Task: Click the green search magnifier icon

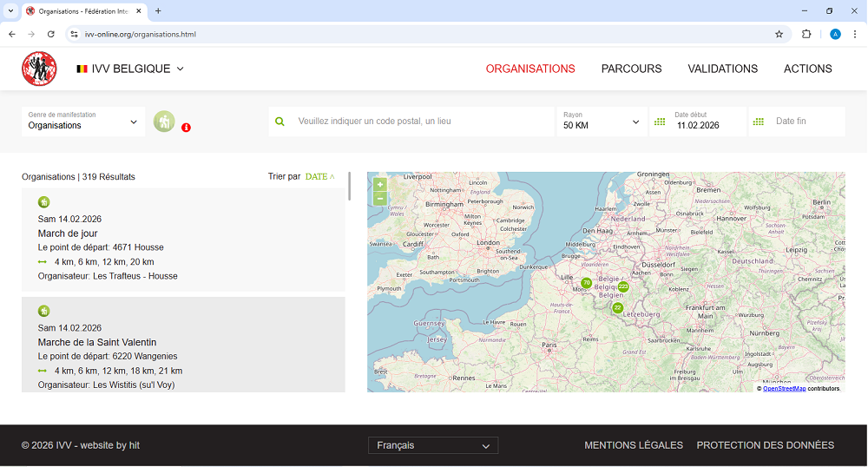Action: [x=279, y=122]
